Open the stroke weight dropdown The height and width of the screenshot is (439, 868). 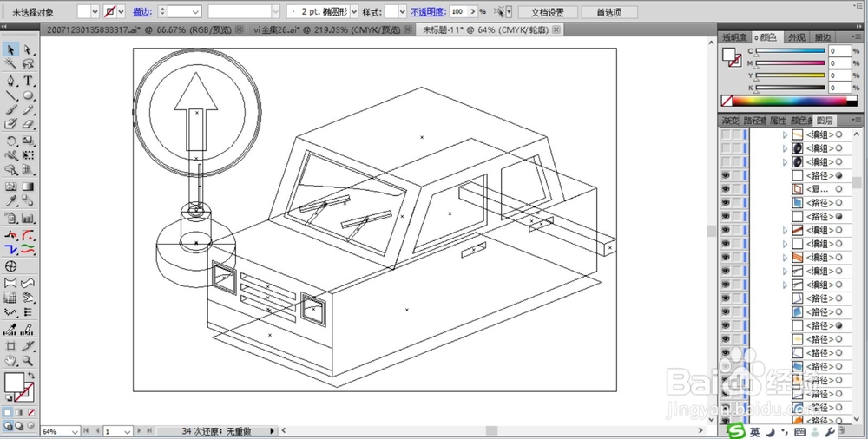(x=196, y=11)
